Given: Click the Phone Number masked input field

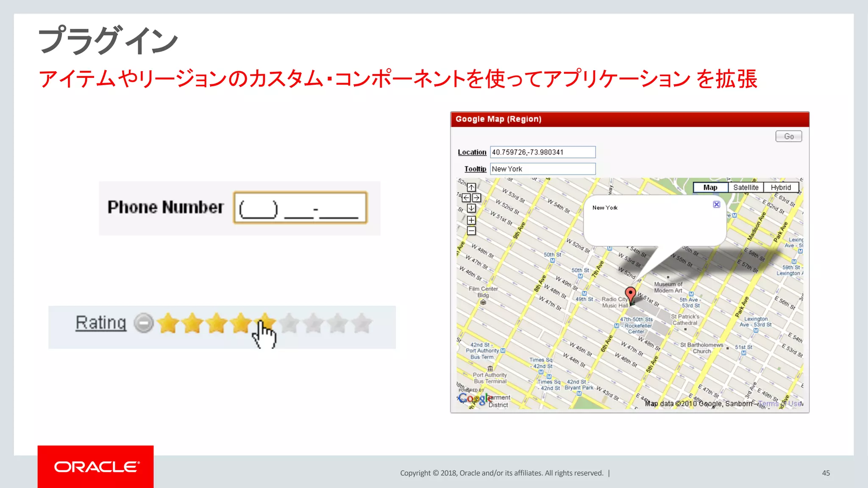Looking at the screenshot, I should pos(300,208).
